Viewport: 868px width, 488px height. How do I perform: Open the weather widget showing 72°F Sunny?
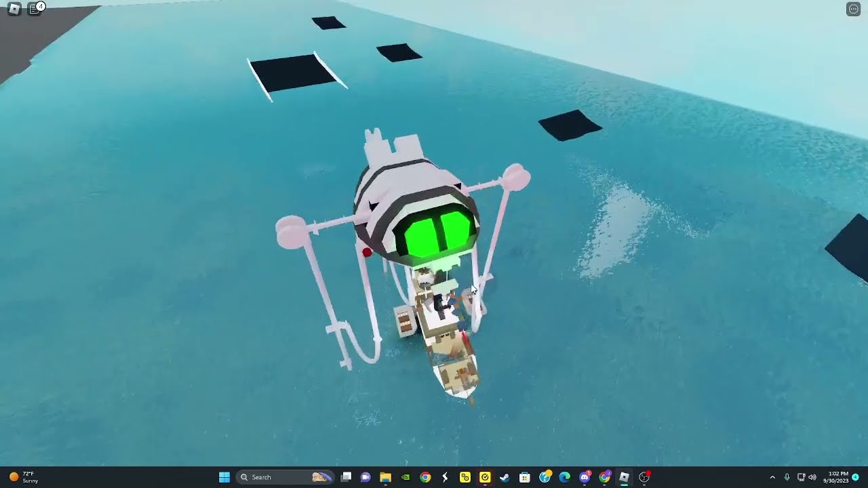pyautogui.click(x=24, y=477)
